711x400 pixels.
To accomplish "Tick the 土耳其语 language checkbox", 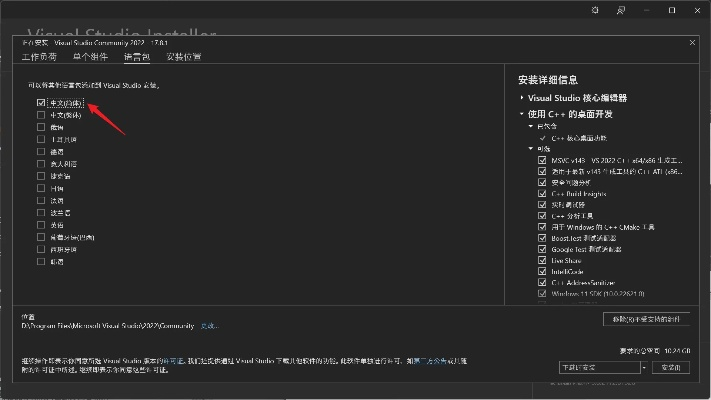I will [41, 139].
